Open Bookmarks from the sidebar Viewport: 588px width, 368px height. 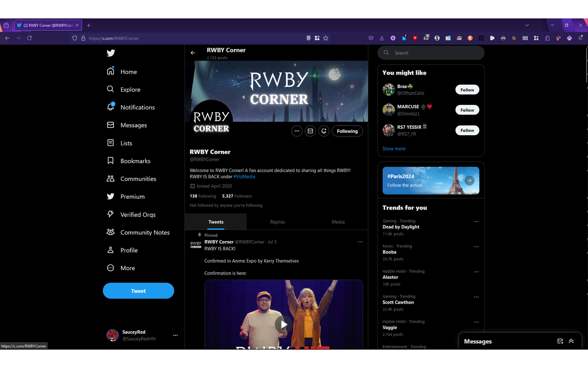[129, 161]
